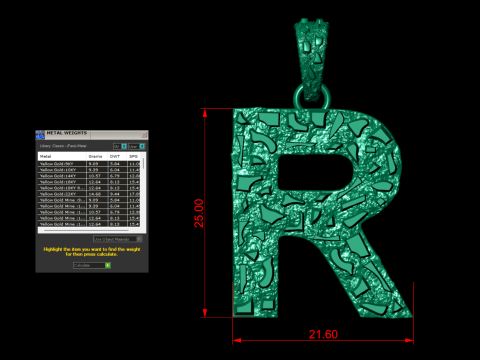Click the Calculate button
The image size is (480, 360).
92,265
